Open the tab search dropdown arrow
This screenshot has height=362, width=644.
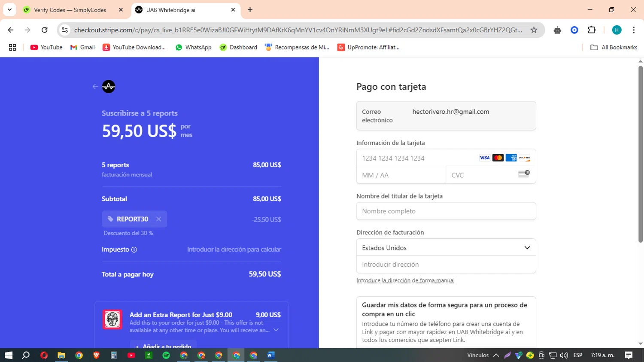(x=9, y=10)
